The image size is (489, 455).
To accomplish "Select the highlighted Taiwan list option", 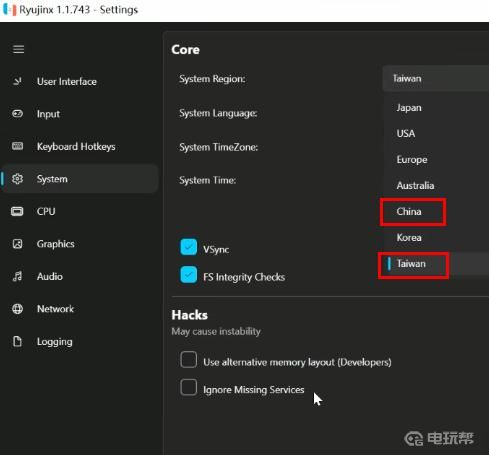I will pos(436,263).
